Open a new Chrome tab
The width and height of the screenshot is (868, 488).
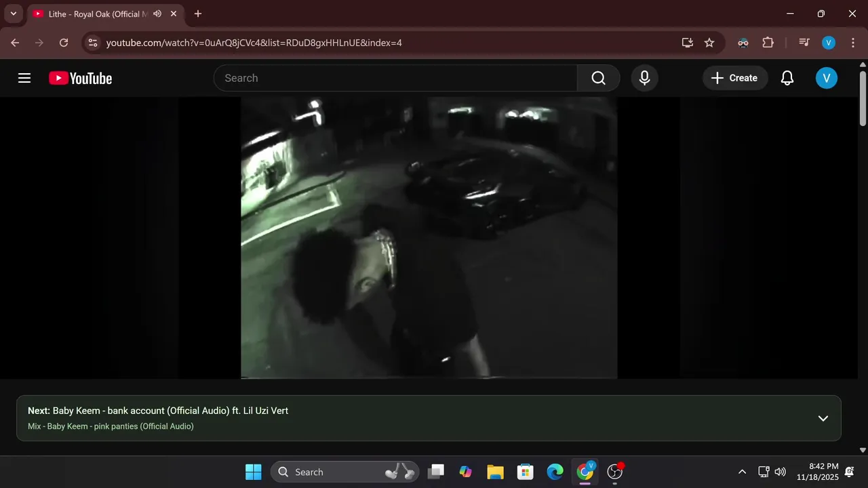pyautogui.click(x=198, y=14)
